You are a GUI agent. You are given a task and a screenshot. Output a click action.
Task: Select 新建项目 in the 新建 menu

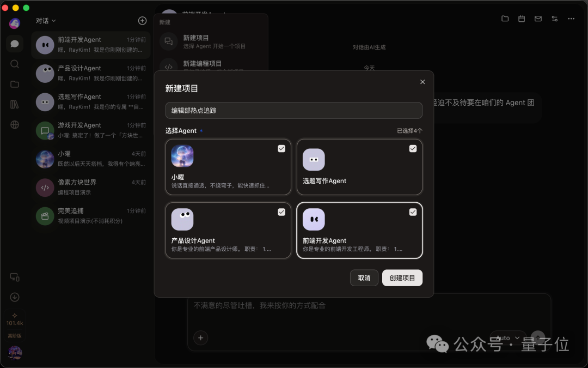211,41
